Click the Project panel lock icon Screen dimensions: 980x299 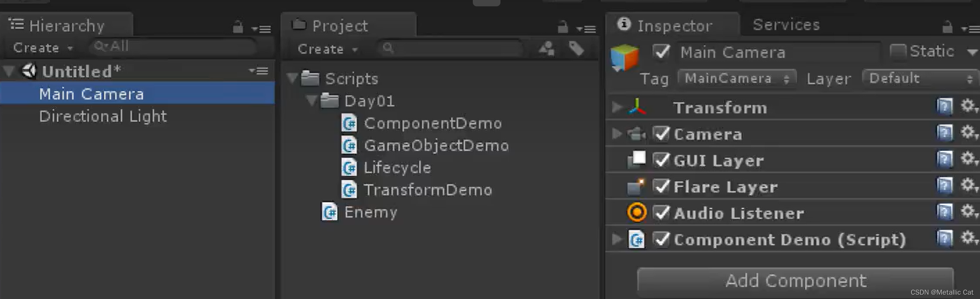click(x=563, y=27)
